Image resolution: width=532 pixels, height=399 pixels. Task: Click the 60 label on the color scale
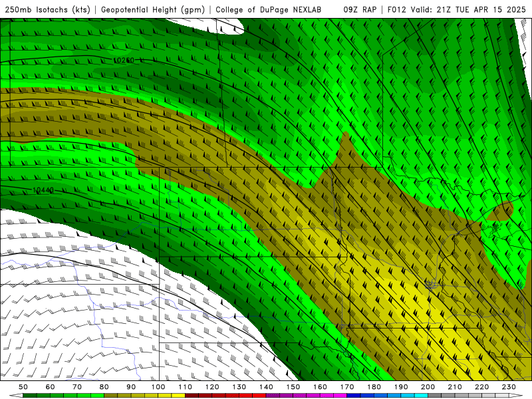[51, 387]
